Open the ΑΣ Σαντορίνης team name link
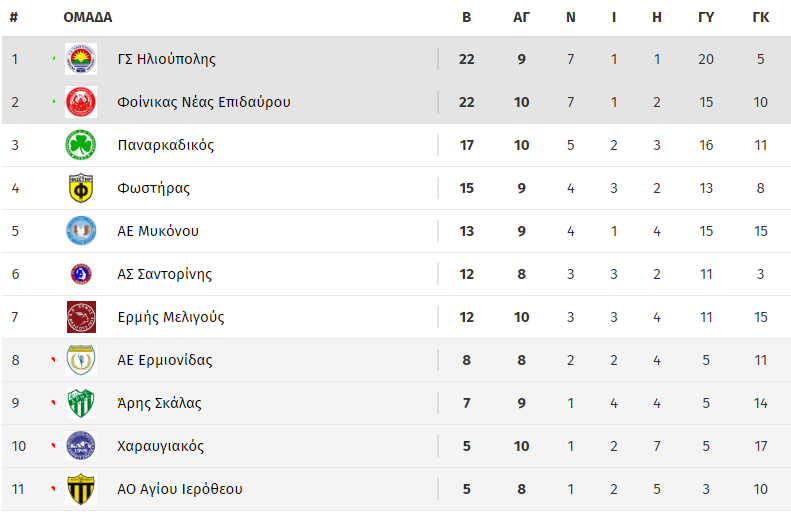The image size is (791, 515). [164, 274]
